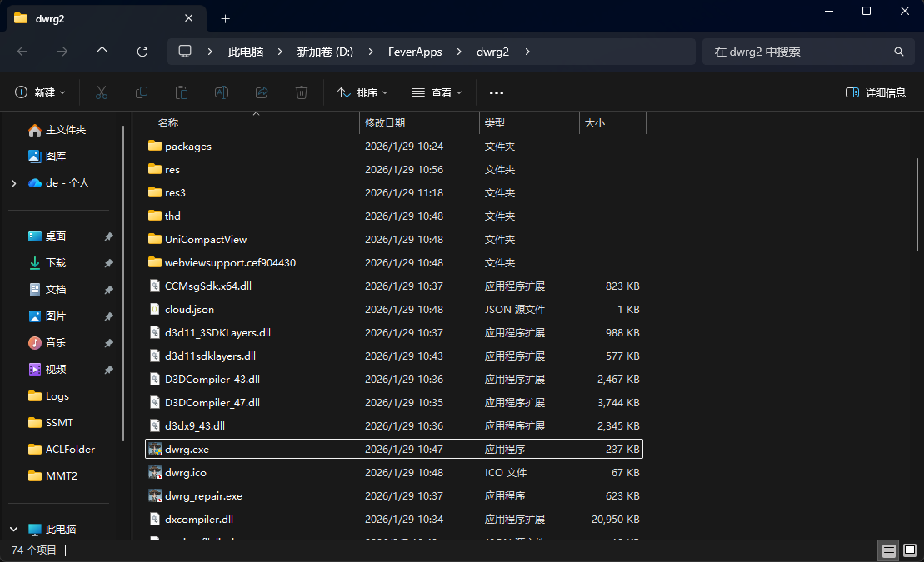Select the dwrg_repair.exe file
The height and width of the screenshot is (562, 924).
(203, 495)
